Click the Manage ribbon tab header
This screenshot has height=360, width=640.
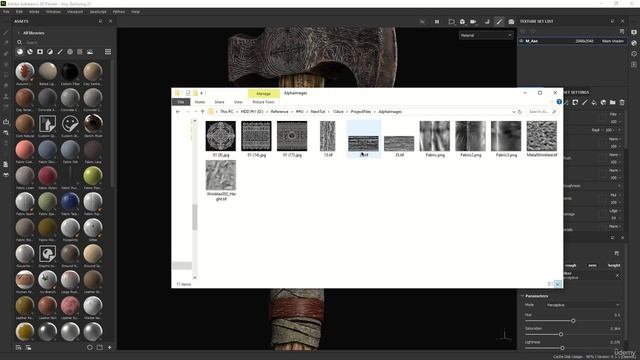tap(263, 93)
